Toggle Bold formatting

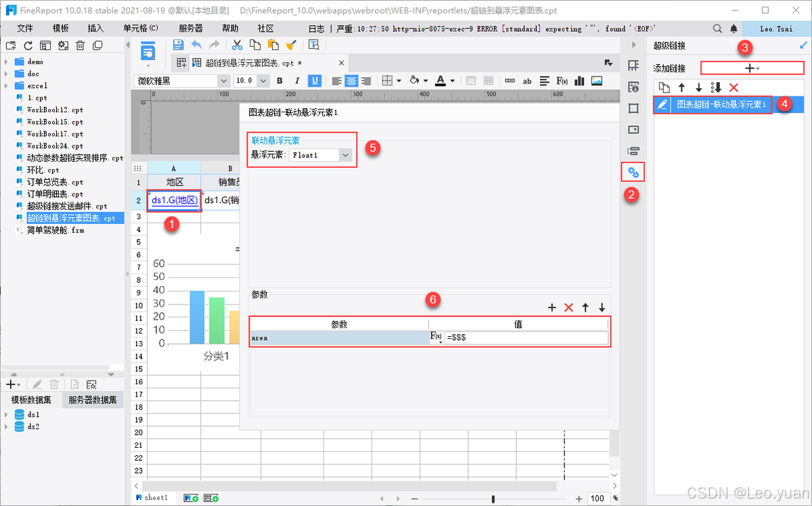coord(279,80)
